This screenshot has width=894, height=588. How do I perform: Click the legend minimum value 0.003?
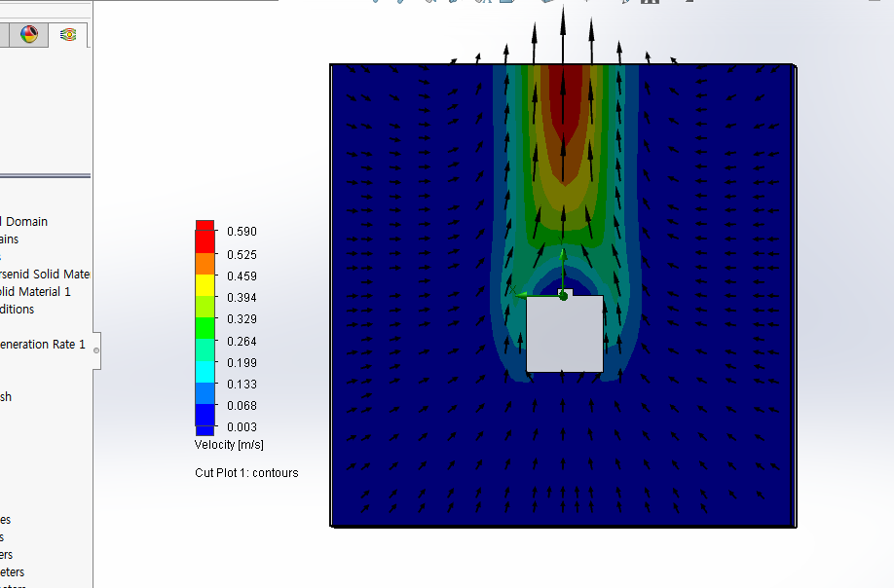[242, 427]
